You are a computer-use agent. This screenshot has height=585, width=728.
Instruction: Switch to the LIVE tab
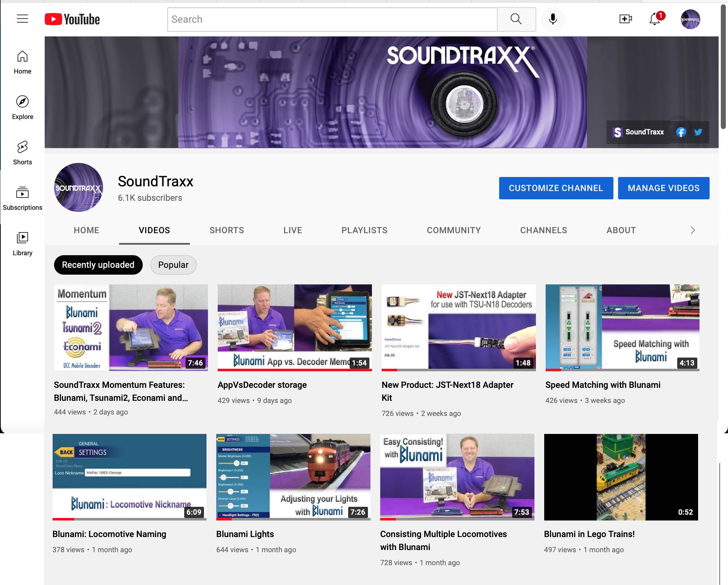293,230
